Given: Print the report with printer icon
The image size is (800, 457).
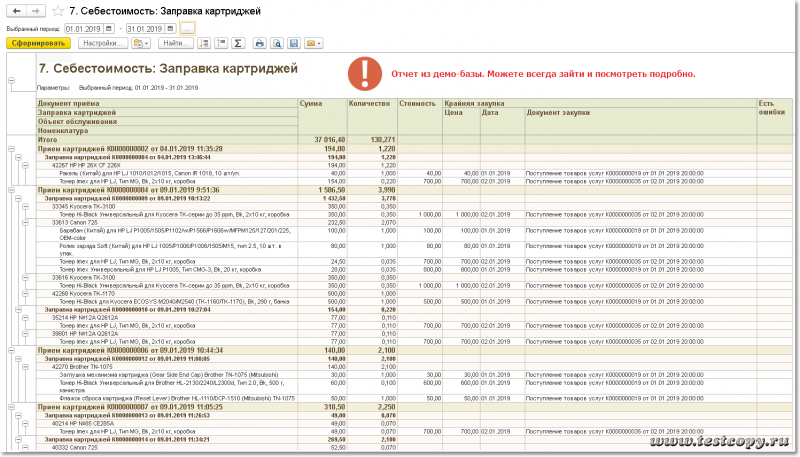Looking at the screenshot, I should pyautogui.click(x=259, y=43).
